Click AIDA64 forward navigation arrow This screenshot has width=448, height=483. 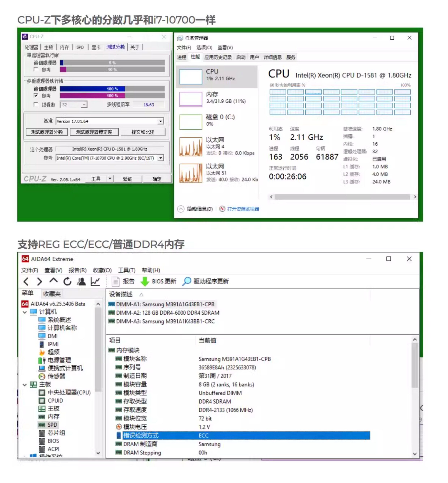40,281
